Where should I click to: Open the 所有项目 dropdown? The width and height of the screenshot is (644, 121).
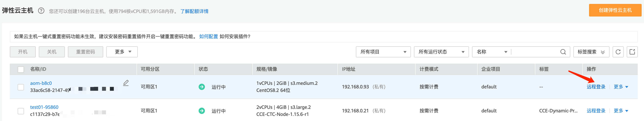[383, 52]
